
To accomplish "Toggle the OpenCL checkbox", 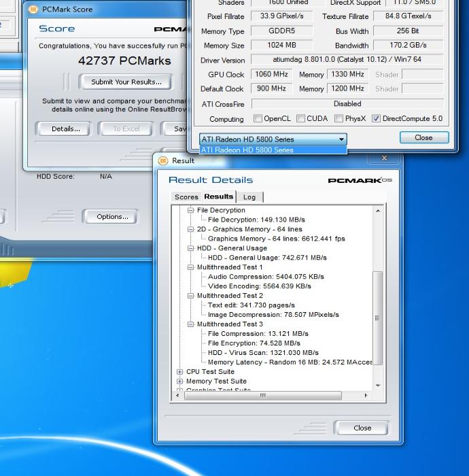I will [258, 118].
